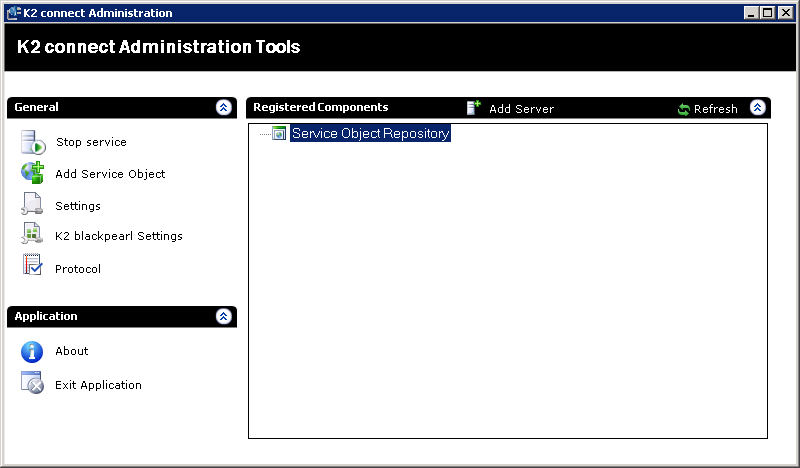Click the Add Service Object globe icon
This screenshot has height=468, width=800.
point(33,173)
